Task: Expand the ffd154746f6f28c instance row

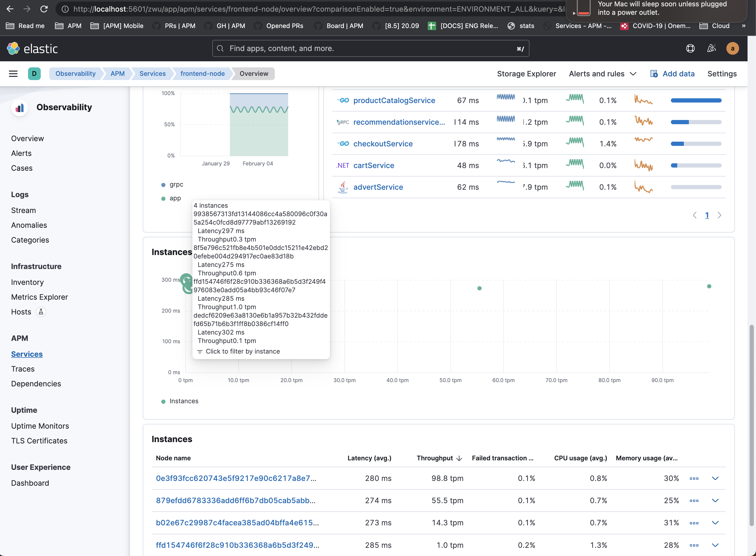Action: pos(716,545)
